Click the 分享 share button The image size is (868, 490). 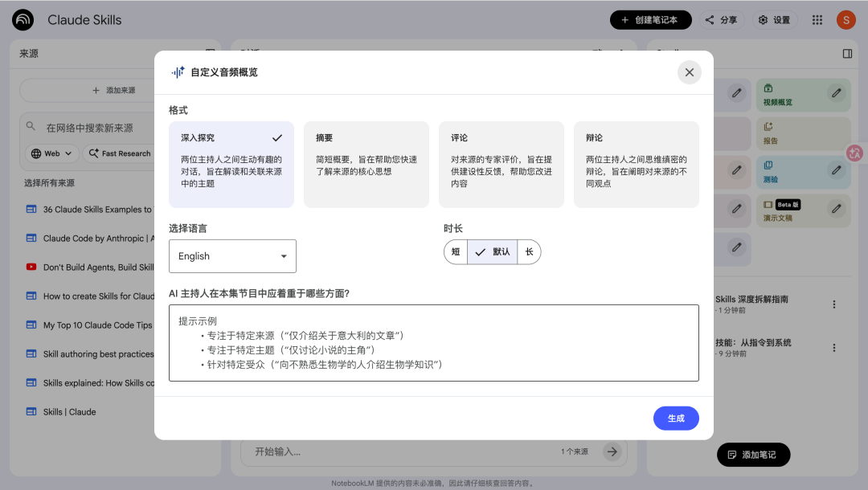pyautogui.click(x=721, y=20)
